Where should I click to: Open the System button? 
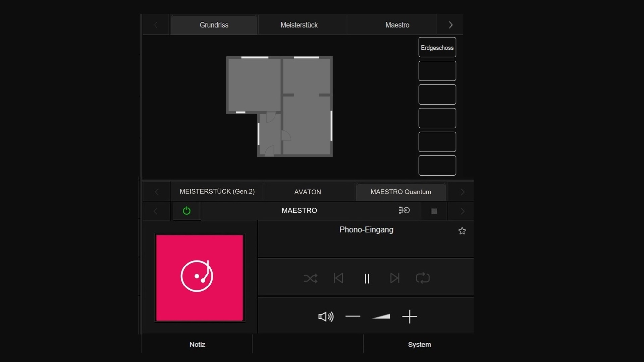coord(419,345)
